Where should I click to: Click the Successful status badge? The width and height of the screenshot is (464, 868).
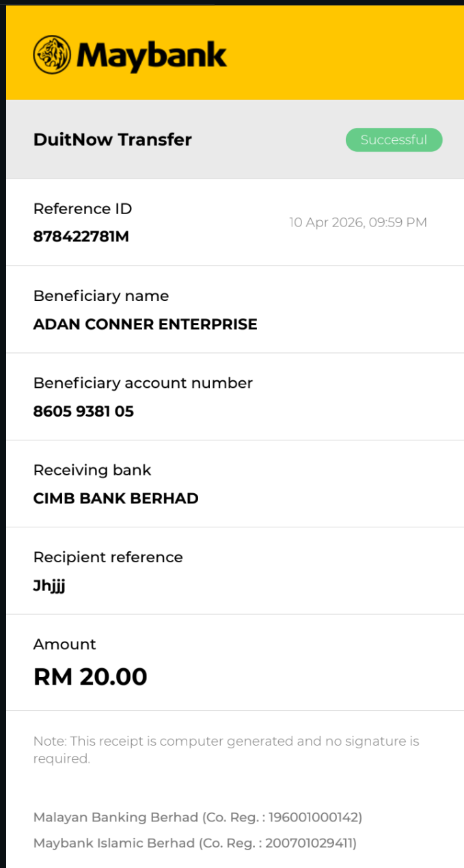[394, 140]
